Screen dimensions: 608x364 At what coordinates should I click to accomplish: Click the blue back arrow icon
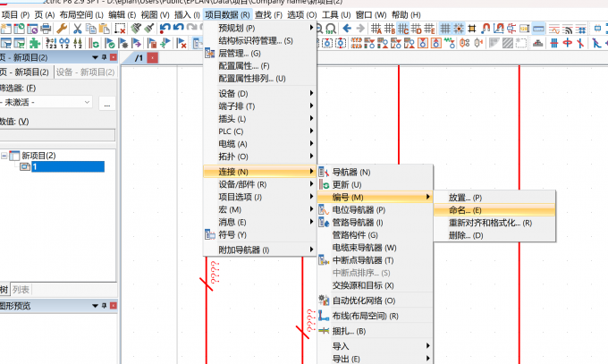coord(347,29)
